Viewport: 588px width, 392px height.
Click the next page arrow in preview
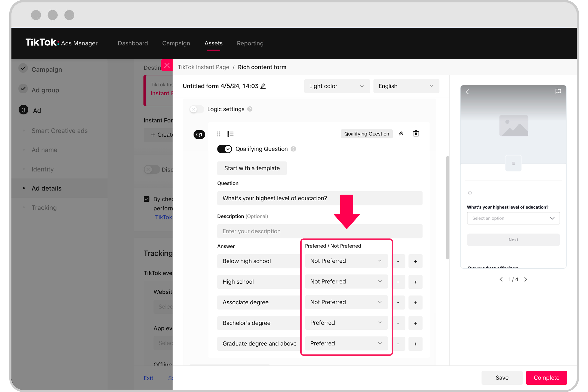tap(525, 279)
